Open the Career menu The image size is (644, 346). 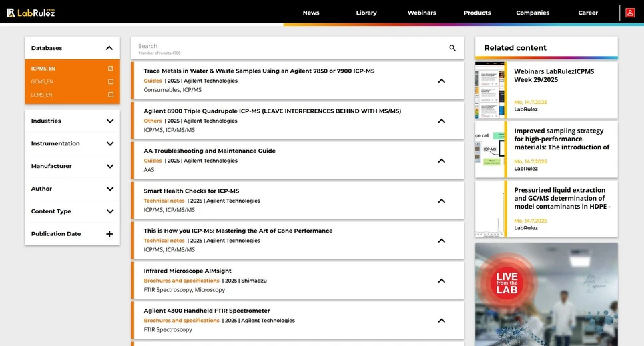point(588,13)
